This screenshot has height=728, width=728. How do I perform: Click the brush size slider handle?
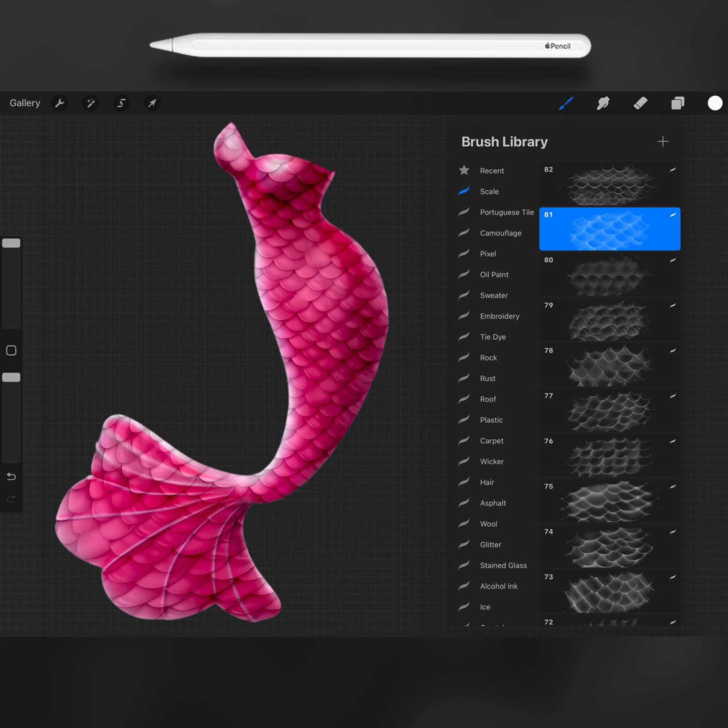11,243
